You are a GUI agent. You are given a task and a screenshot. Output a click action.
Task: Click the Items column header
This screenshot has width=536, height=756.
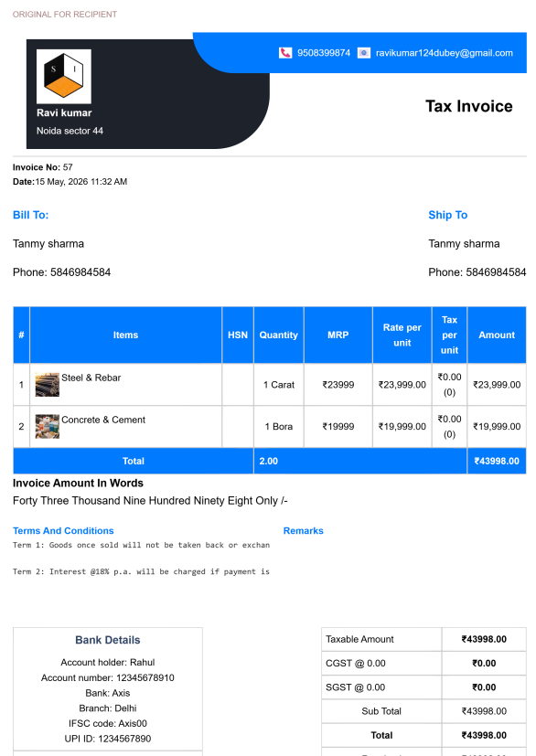click(125, 335)
